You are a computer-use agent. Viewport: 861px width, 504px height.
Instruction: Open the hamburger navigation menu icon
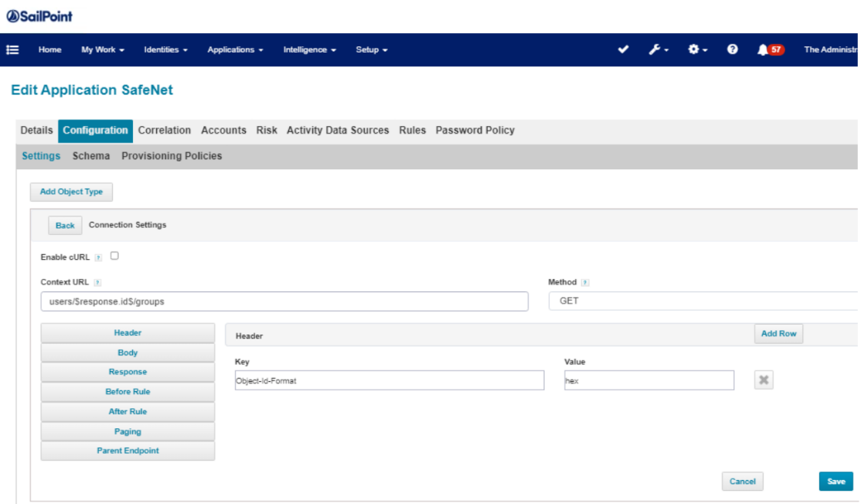point(12,50)
